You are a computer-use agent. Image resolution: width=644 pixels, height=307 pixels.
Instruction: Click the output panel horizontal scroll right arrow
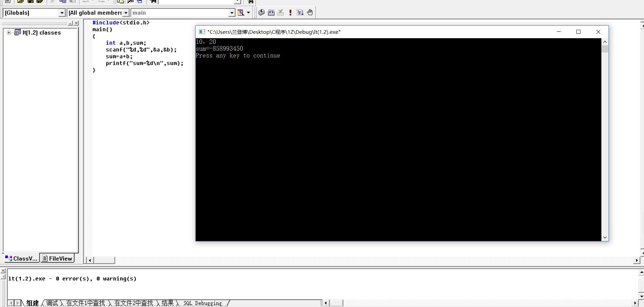(635, 303)
